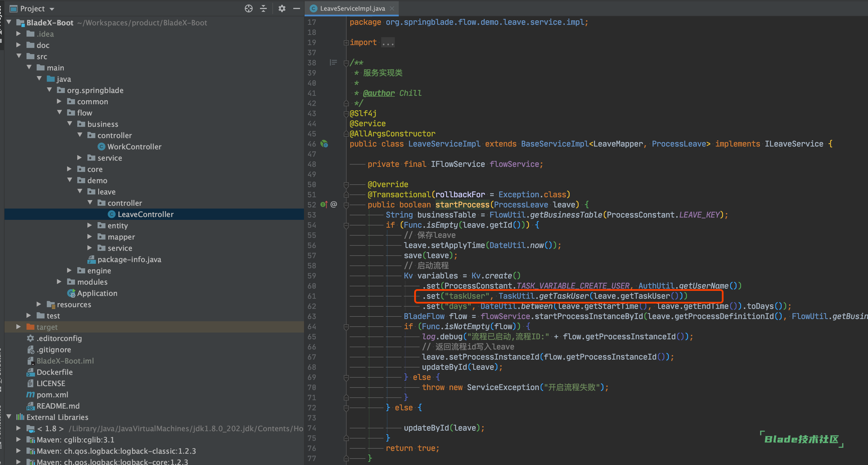Viewport: 868px width, 465px height.
Task: Collapse the leave package
Action: [80, 191]
